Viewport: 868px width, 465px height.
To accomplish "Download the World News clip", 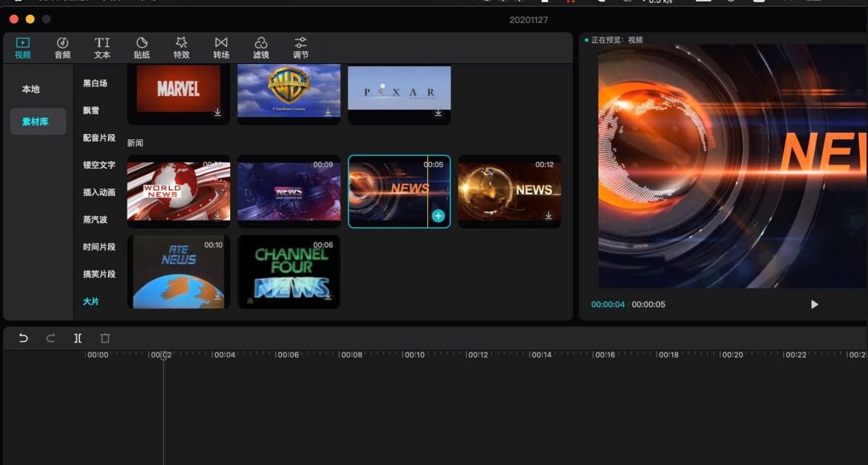I will (x=217, y=215).
